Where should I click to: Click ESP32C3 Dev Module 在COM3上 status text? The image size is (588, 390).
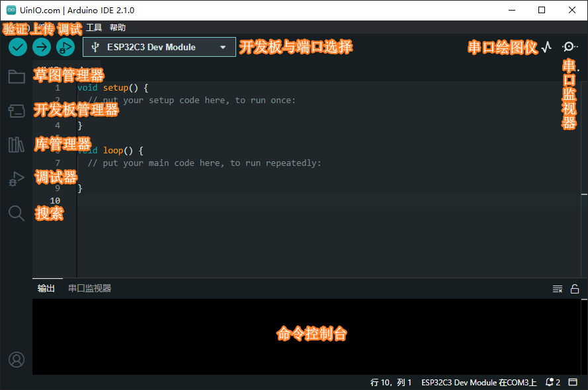(479, 383)
